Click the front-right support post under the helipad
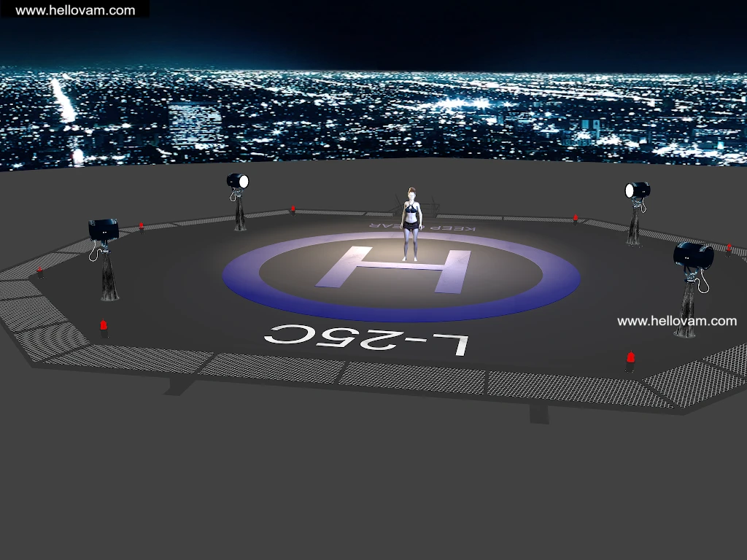The width and height of the screenshot is (747, 560). click(539, 412)
